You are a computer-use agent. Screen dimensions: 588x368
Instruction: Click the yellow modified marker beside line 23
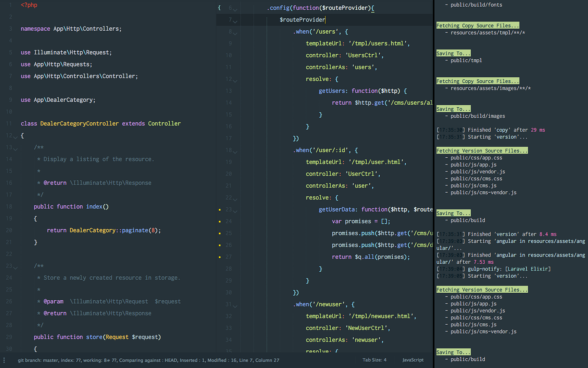[x=220, y=209]
